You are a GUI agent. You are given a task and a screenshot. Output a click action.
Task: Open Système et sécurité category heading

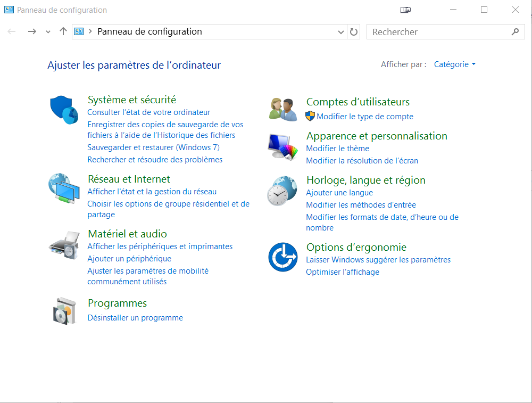coord(131,100)
